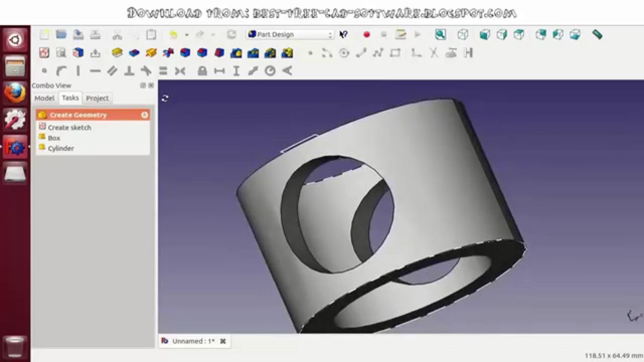Open the redo dropdown arrow
Screen dimensions: 644x362
213,34
